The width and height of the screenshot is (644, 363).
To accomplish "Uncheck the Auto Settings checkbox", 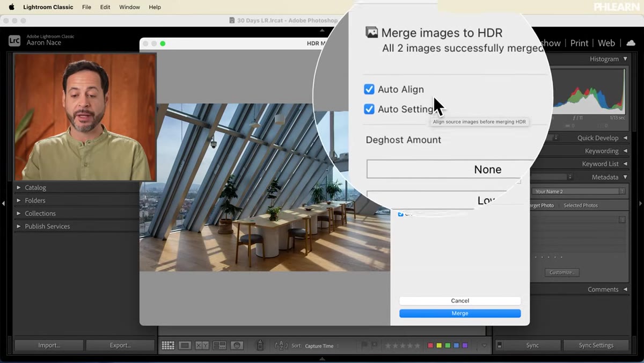I will tap(369, 109).
